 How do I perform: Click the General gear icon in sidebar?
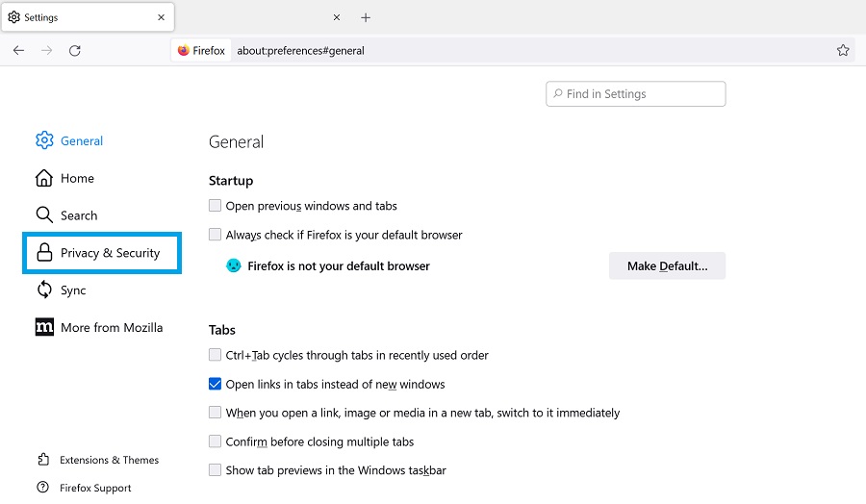[44, 141]
